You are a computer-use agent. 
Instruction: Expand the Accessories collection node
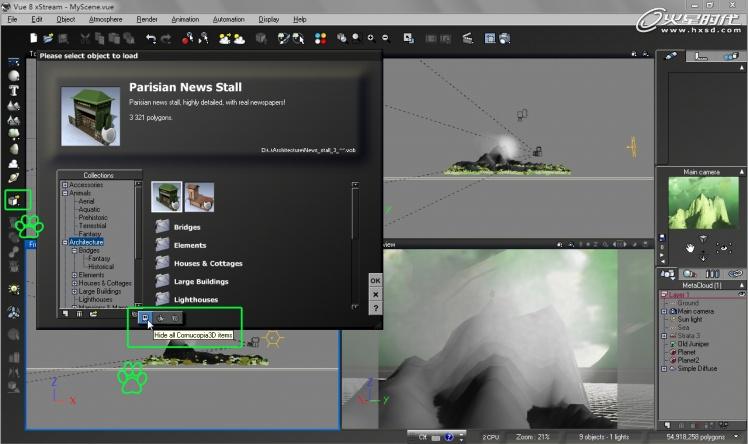click(65, 185)
